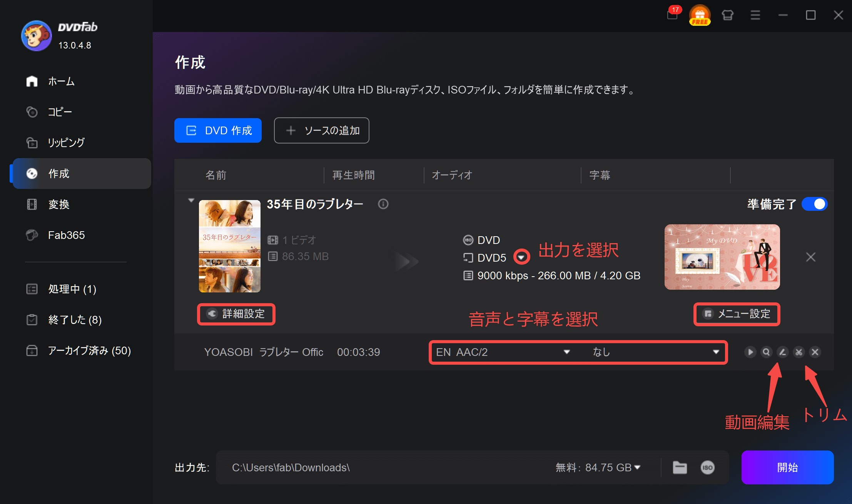The image size is (852, 504).
Task: Switch to the リッピング module
Action: pos(66,143)
